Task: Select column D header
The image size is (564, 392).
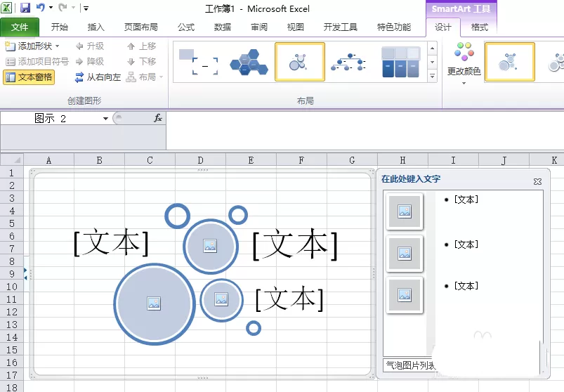Action: (x=200, y=159)
